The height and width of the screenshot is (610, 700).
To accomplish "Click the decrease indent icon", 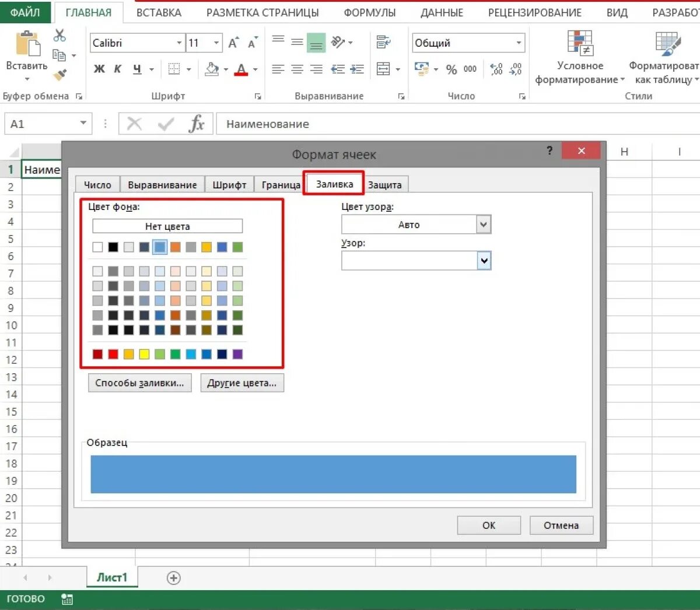I will click(338, 69).
